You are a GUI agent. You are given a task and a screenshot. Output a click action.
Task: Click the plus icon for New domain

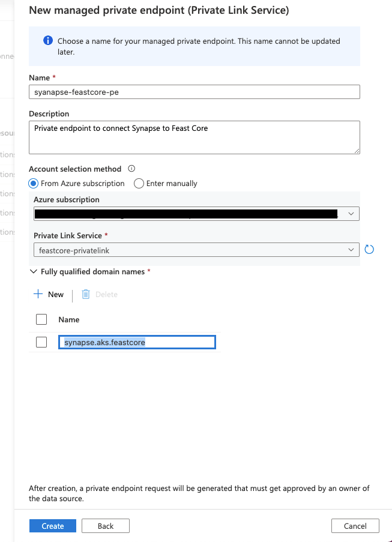pyautogui.click(x=38, y=294)
